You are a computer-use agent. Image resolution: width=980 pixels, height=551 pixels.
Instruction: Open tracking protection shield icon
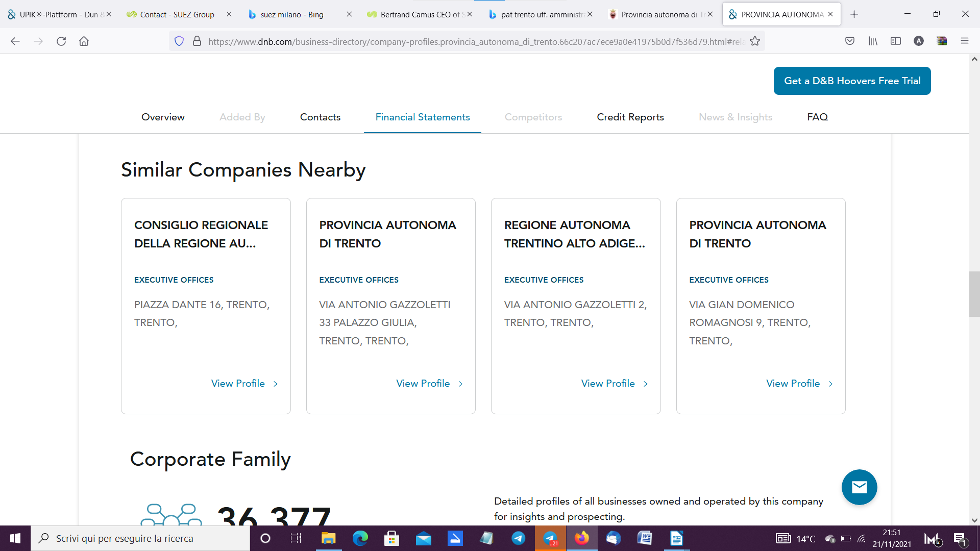coord(179,41)
